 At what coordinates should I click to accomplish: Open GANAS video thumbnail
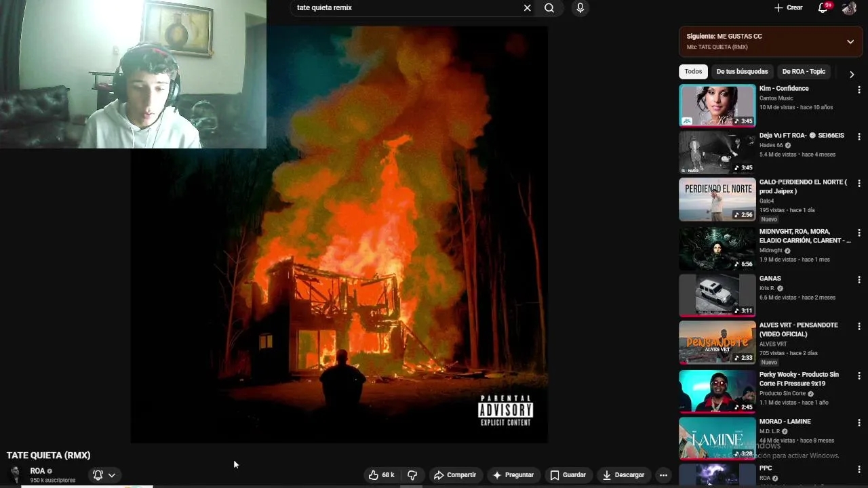tap(717, 296)
